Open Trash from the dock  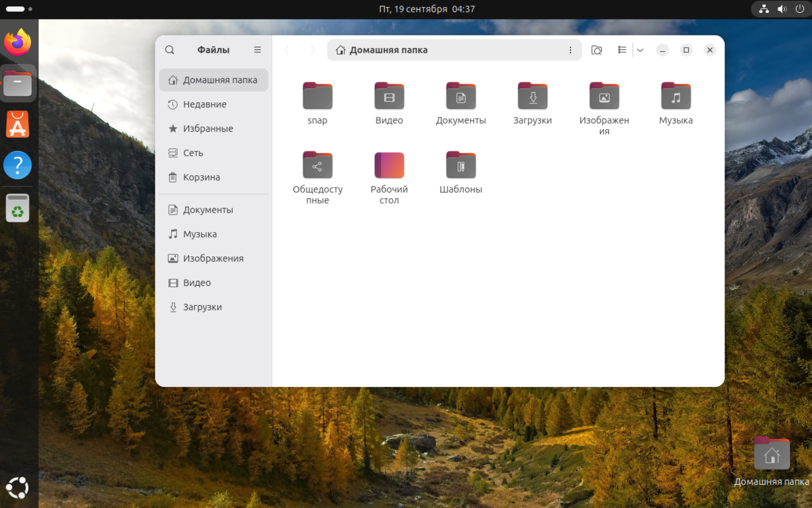pyautogui.click(x=17, y=208)
